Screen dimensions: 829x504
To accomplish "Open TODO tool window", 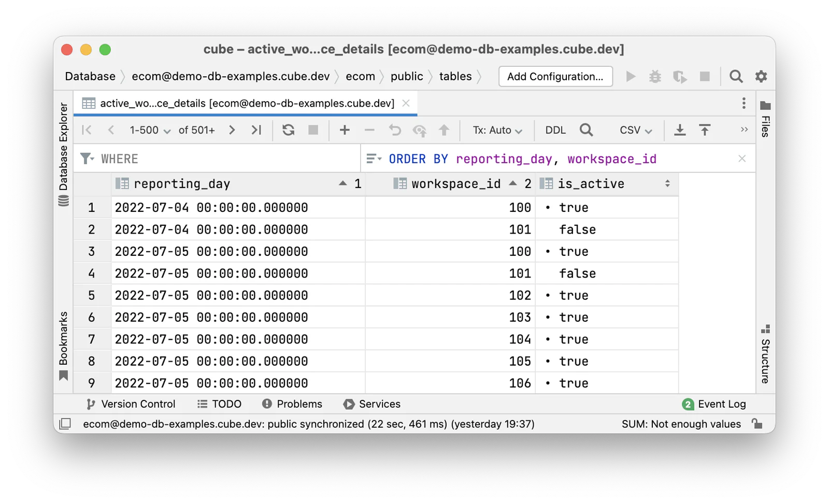I will pos(220,404).
